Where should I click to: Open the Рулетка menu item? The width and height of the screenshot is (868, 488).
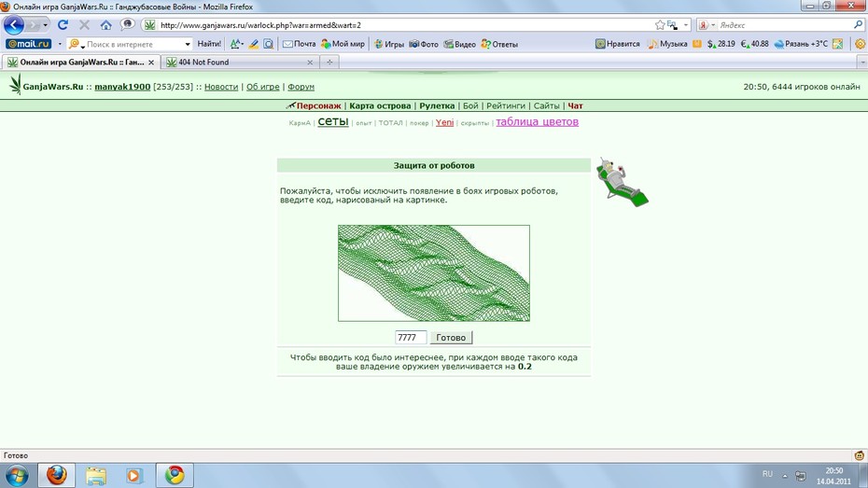click(437, 105)
